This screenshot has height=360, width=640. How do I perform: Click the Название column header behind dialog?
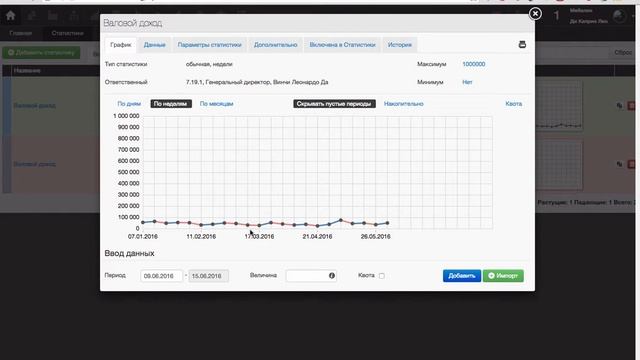(27, 71)
